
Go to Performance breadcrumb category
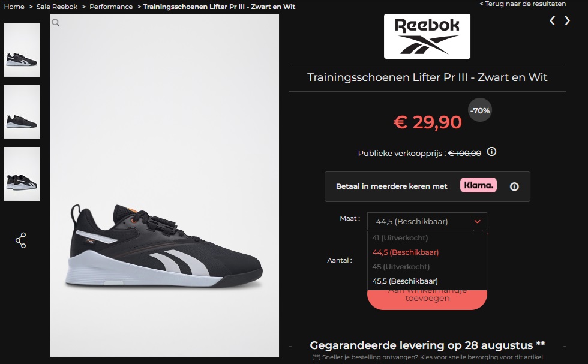111,7
